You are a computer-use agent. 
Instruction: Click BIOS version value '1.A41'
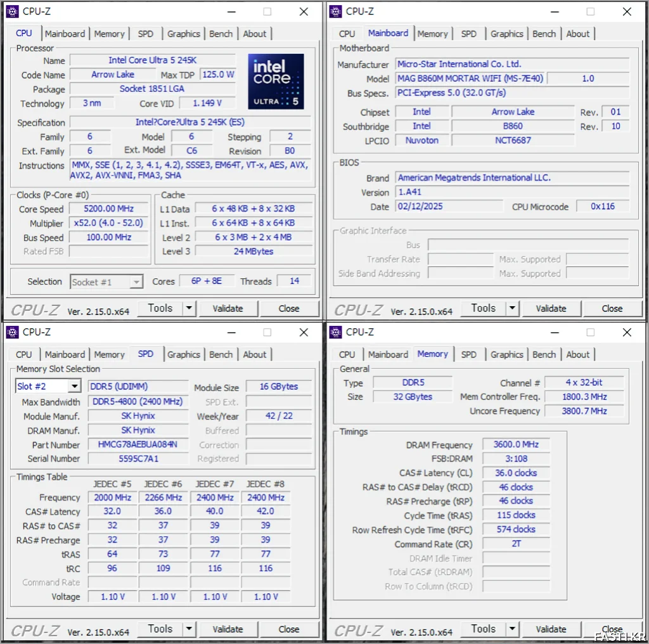(x=512, y=192)
